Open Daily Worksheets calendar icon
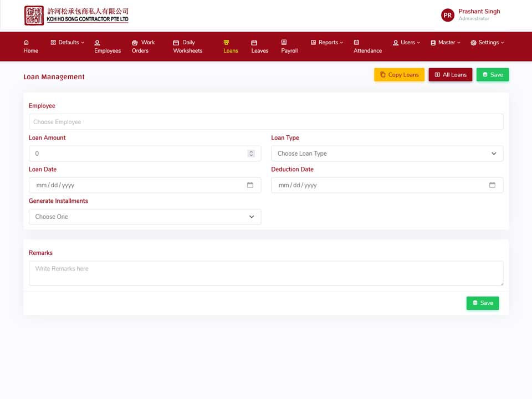The width and height of the screenshot is (532, 399). [176, 43]
